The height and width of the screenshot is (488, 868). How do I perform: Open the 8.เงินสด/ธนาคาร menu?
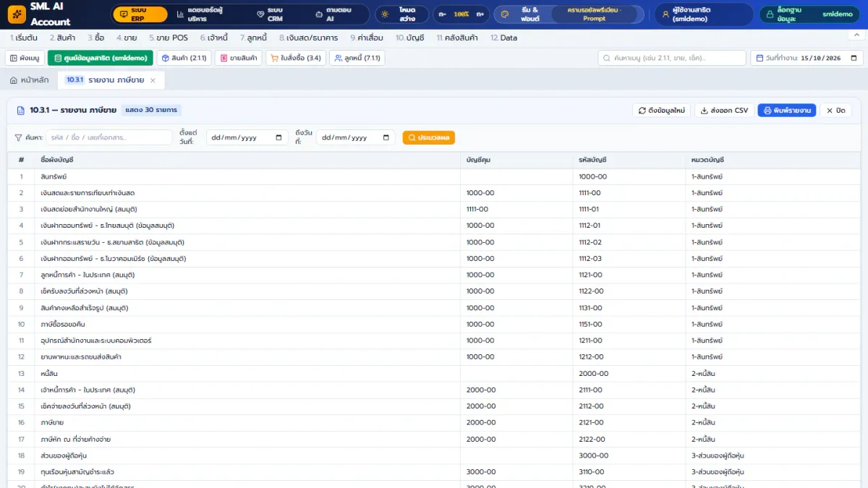[x=308, y=38]
